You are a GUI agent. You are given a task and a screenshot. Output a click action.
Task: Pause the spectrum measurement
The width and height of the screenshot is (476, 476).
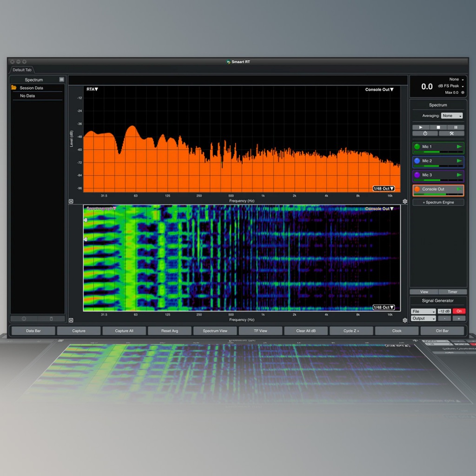pos(456,127)
